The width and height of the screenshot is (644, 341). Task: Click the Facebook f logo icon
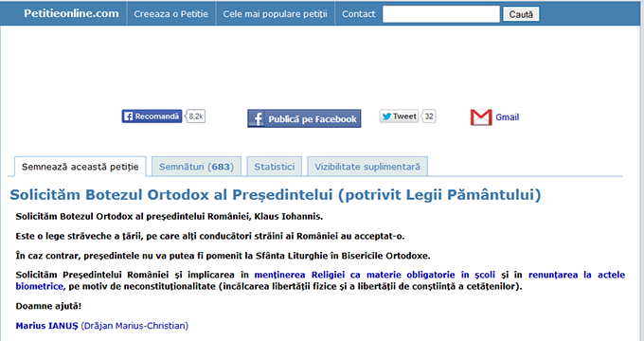(257, 119)
